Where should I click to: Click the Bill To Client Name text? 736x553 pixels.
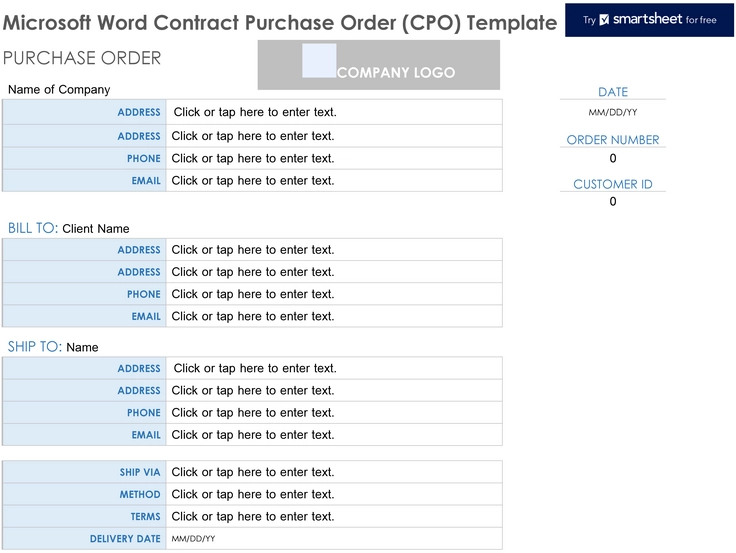[x=96, y=229]
